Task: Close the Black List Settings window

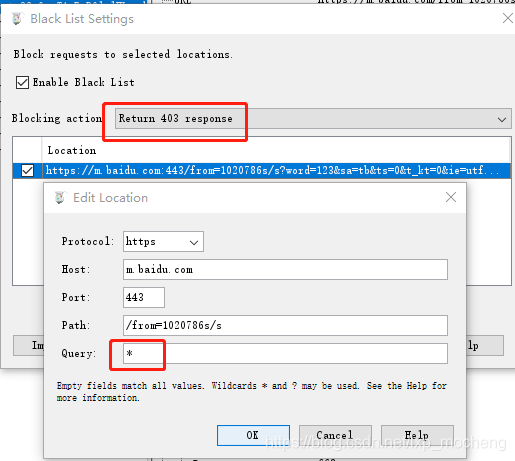Action: click(508, 18)
